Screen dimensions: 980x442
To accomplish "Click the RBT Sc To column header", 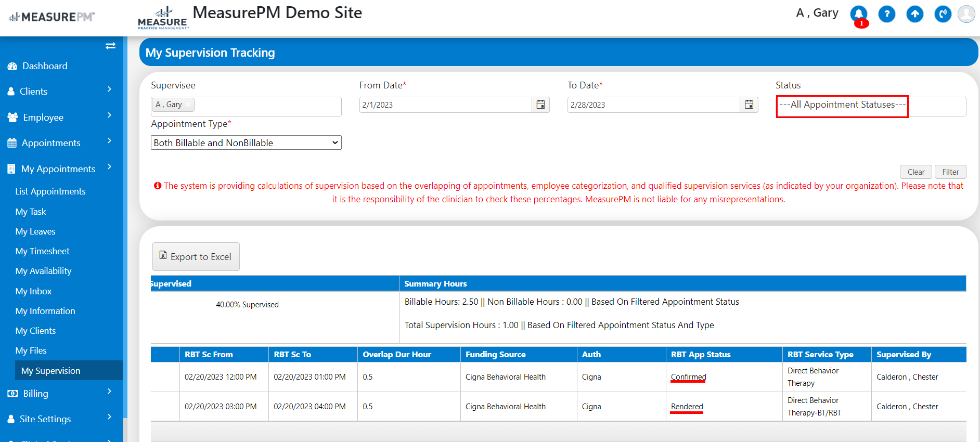I will point(313,354).
